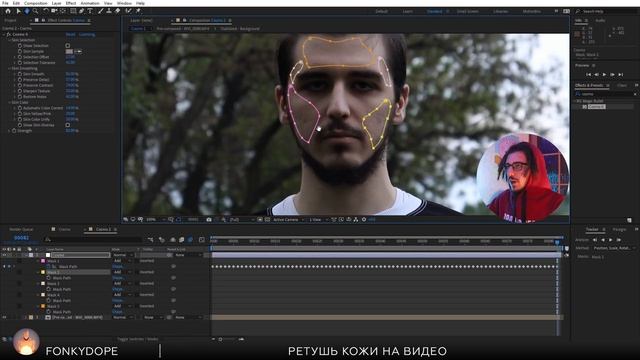This screenshot has width=640, height=360.
Task: Play the preview with the Play button
Action: 604,74
